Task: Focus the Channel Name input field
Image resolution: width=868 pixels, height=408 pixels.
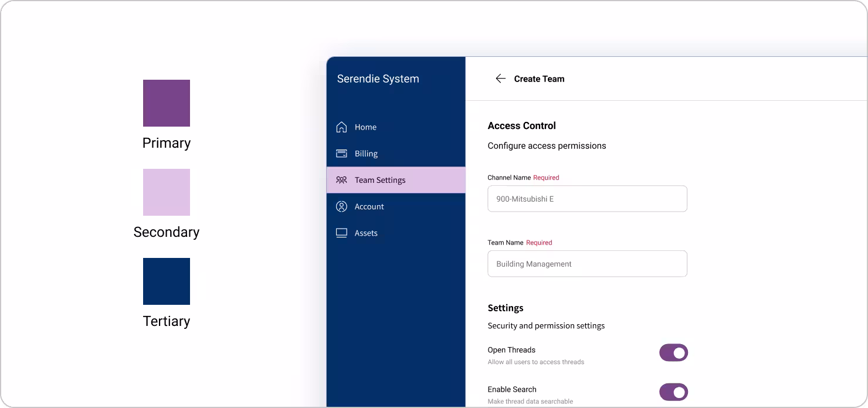Action: tap(587, 199)
